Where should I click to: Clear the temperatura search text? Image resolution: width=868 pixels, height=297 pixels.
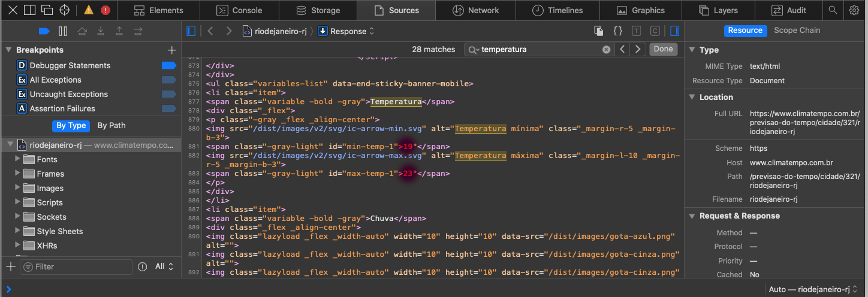click(606, 49)
